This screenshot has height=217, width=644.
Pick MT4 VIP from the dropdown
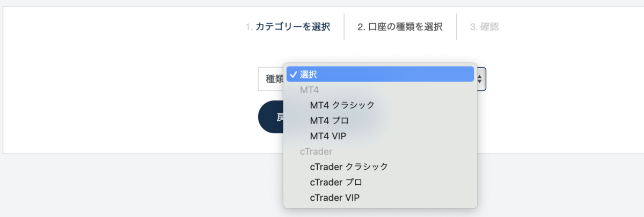(x=328, y=136)
